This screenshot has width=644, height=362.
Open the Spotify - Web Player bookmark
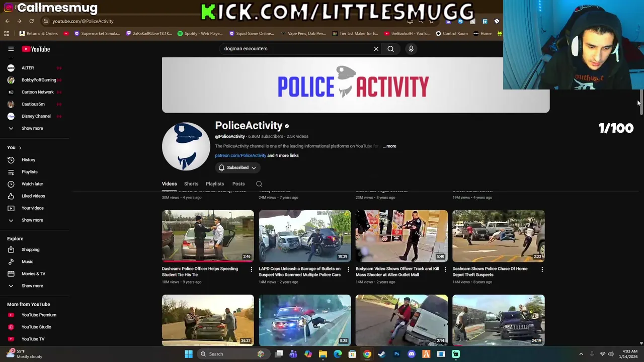200,34
